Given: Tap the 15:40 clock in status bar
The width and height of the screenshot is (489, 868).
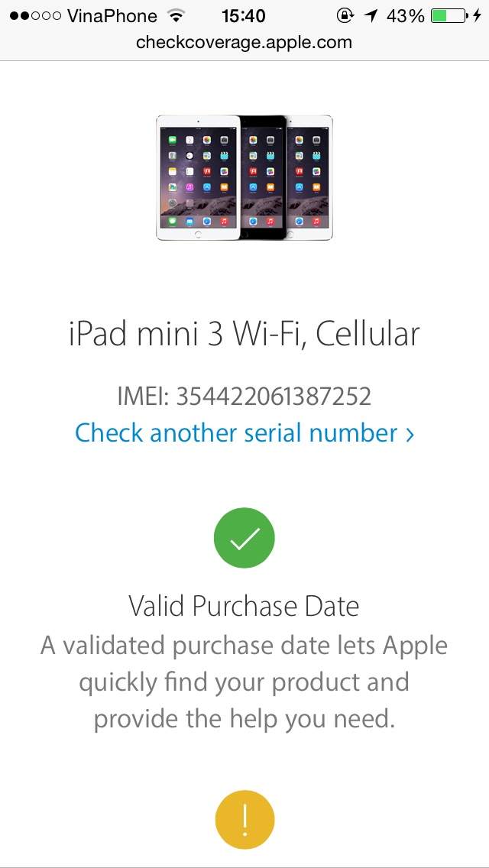Looking at the screenshot, I should click(244, 16).
